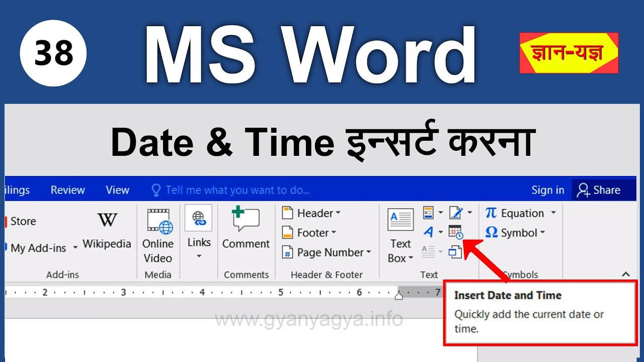Click the Signature Line icon

point(456,213)
